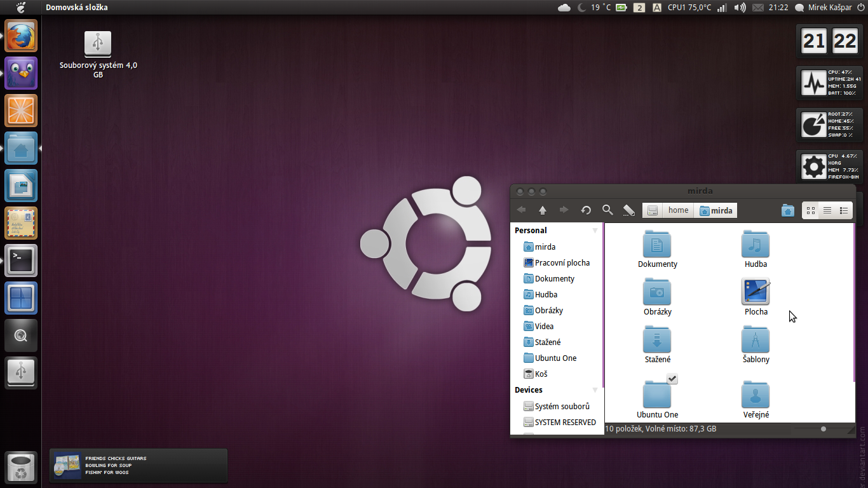Screen dimensions: 868x488
Task: Click the 'home' breadcrumb button
Action: tap(678, 210)
